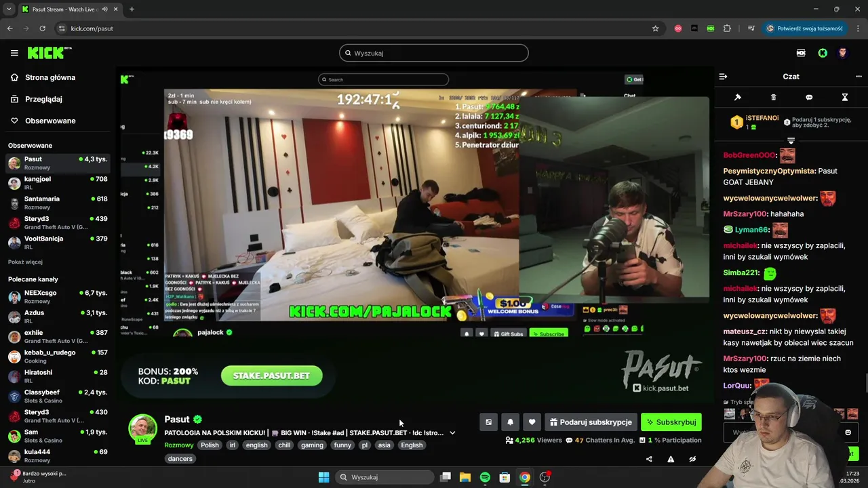Open the user avatar menu in header
This screenshot has height=488, width=868.
tap(843, 53)
